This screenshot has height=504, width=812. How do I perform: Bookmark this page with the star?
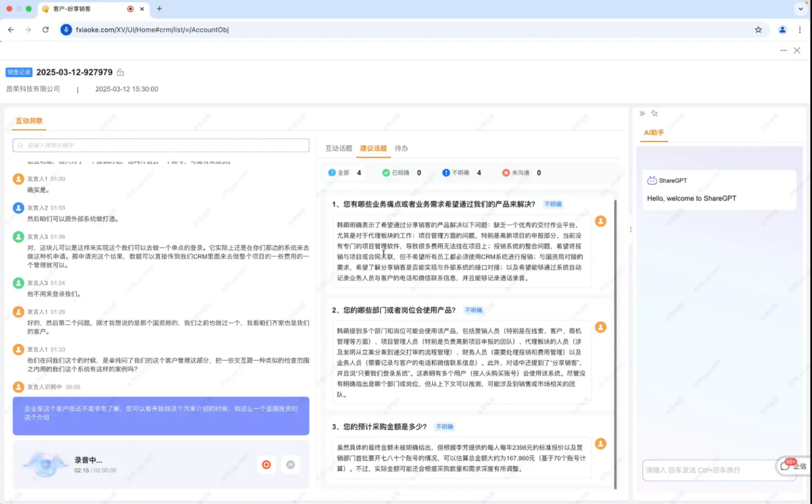[x=758, y=30]
